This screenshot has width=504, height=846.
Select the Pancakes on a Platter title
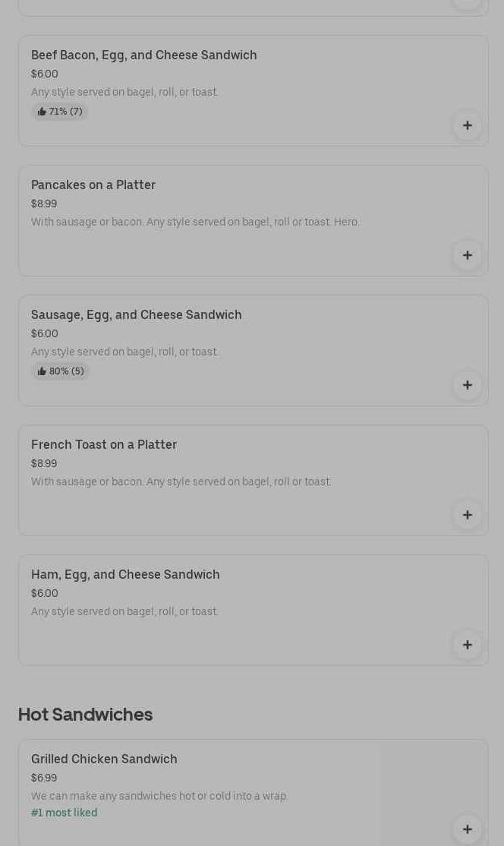coord(93,185)
